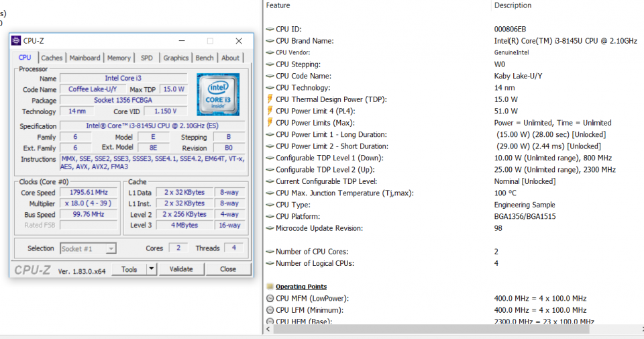This screenshot has height=339, width=644.
Task: Click the arrow icon beside CPU Brand Name
Action: click(x=270, y=41)
